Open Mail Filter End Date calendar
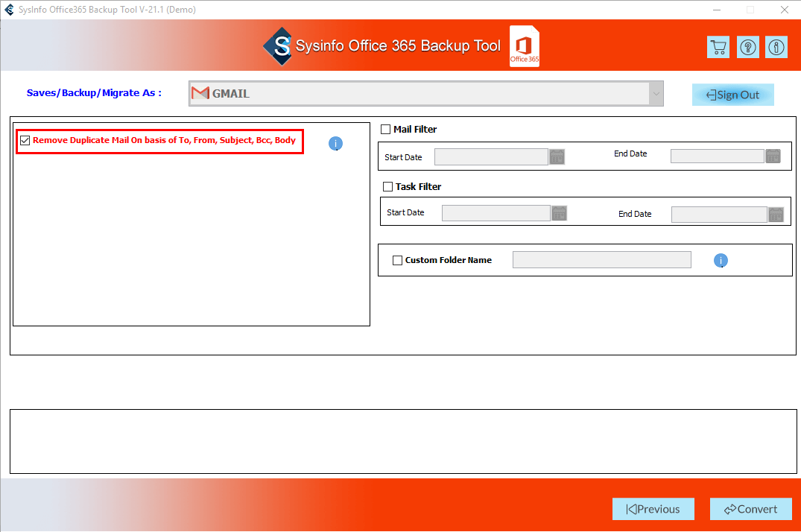Screen dimensions: 801x532 [773, 156]
